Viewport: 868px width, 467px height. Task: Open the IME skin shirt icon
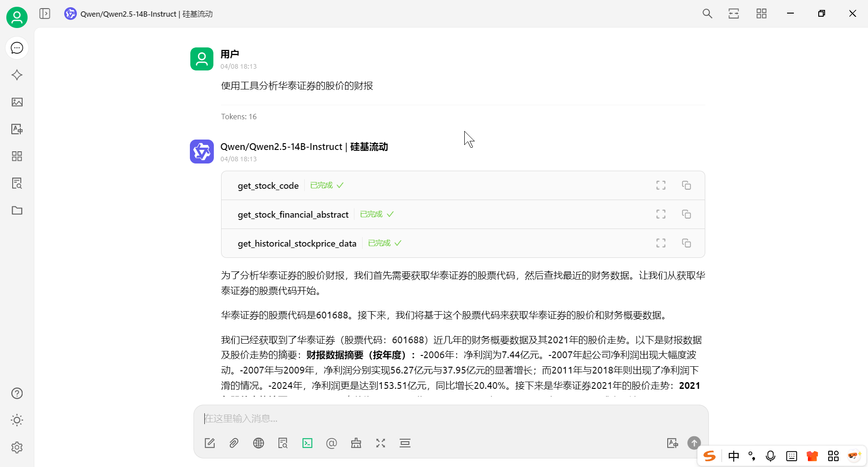tap(812, 456)
